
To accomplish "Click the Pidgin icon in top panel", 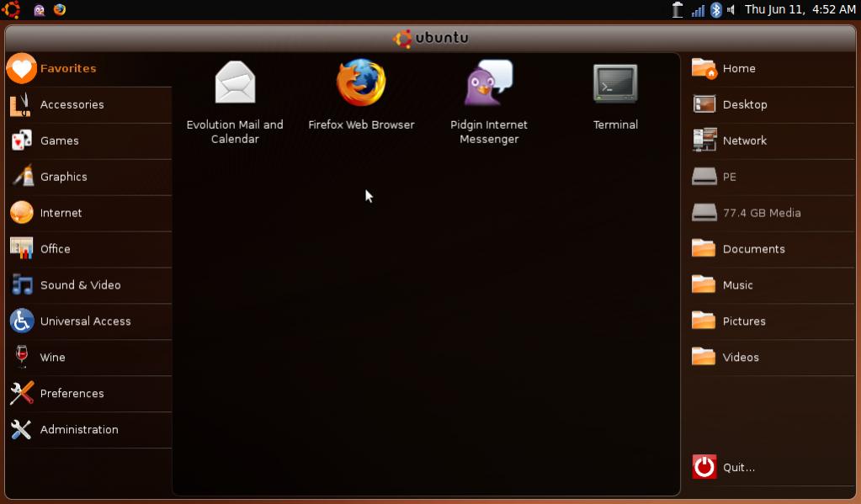I will [39, 10].
